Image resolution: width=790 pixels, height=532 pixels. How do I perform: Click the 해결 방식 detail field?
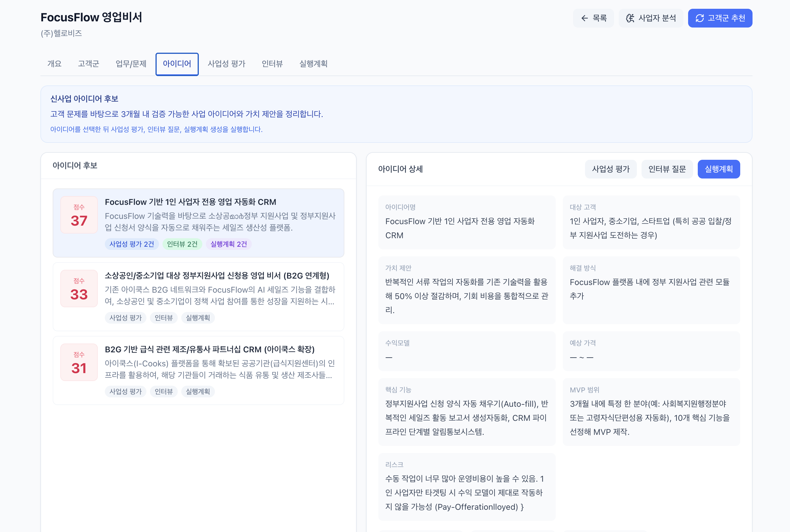pyautogui.click(x=651, y=290)
